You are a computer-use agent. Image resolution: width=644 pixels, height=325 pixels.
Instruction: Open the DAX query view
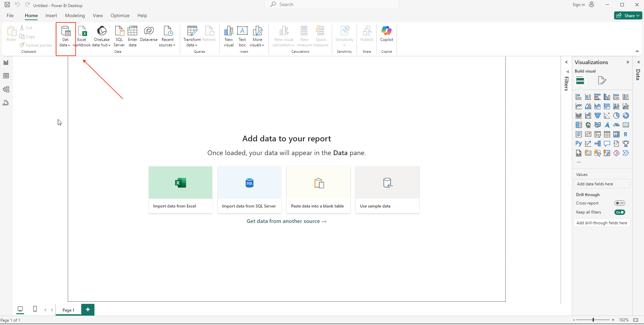coord(6,103)
